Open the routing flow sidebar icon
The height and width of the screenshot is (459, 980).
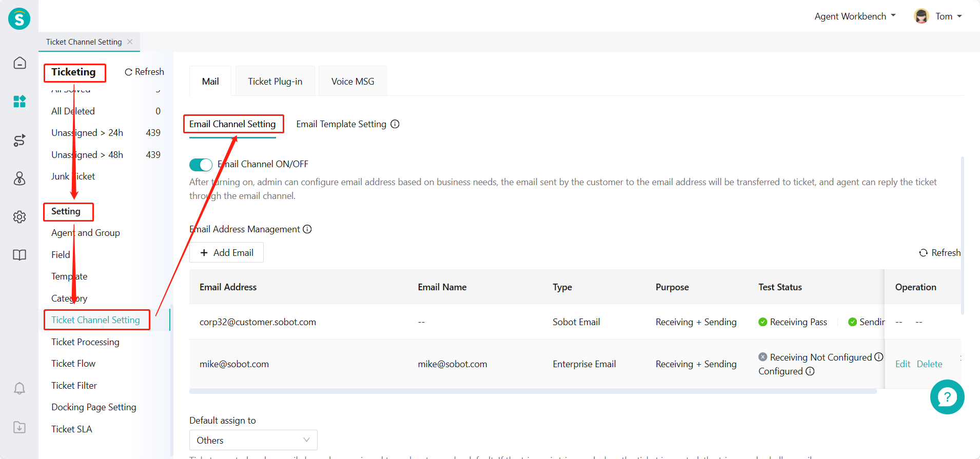(19, 140)
